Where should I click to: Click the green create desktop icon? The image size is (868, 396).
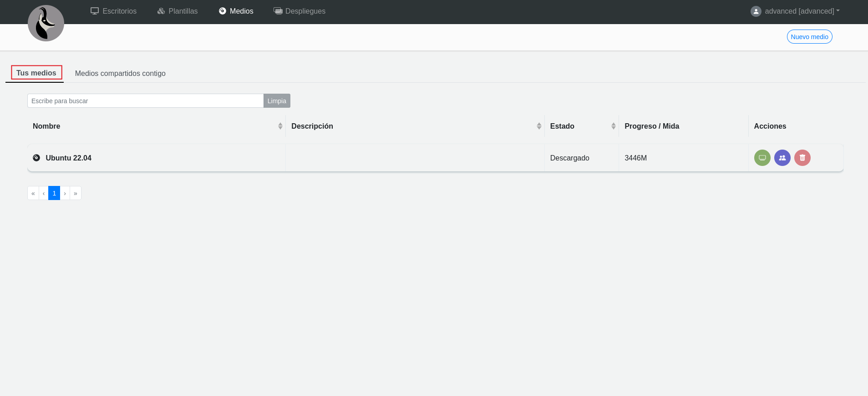pos(762,158)
